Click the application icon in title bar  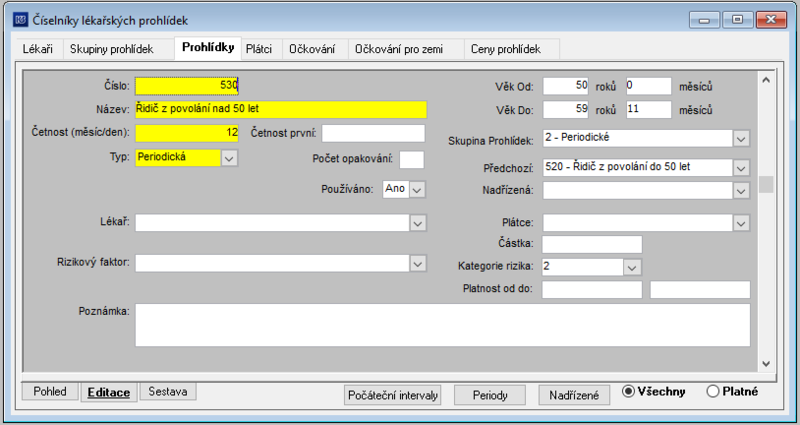click(21, 20)
